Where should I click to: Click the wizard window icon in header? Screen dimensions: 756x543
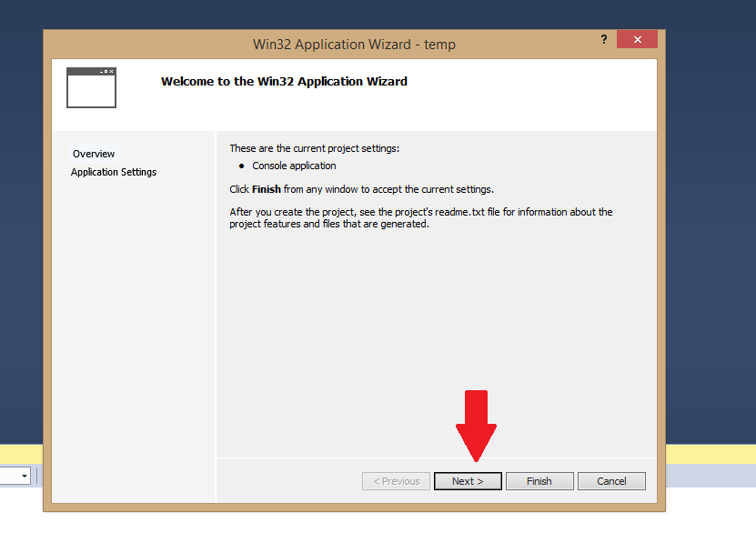pos(91,87)
